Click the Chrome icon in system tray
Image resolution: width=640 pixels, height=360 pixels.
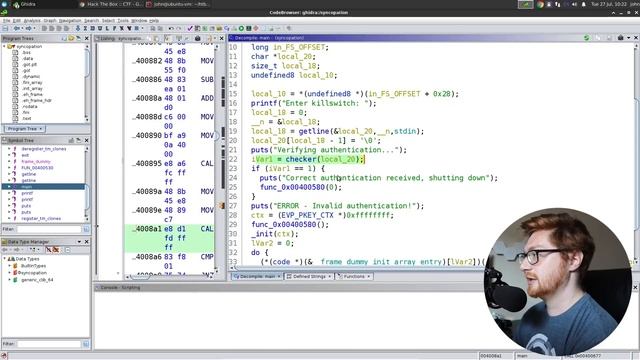(540, 4)
